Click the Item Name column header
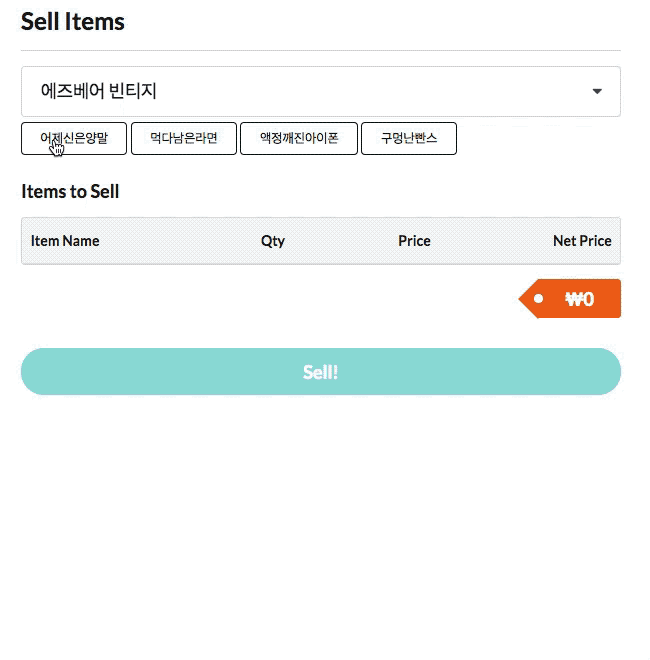Screen dimensions: 650x660 click(x=65, y=241)
